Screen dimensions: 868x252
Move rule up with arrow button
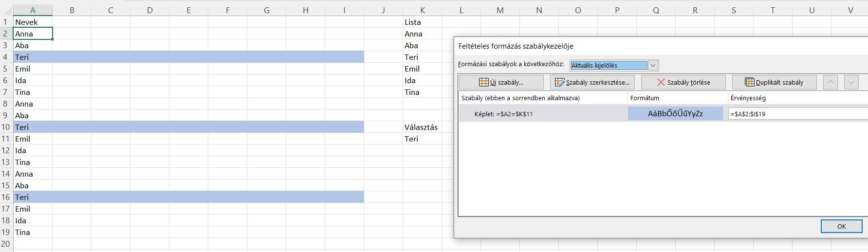(x=831, y=82)
